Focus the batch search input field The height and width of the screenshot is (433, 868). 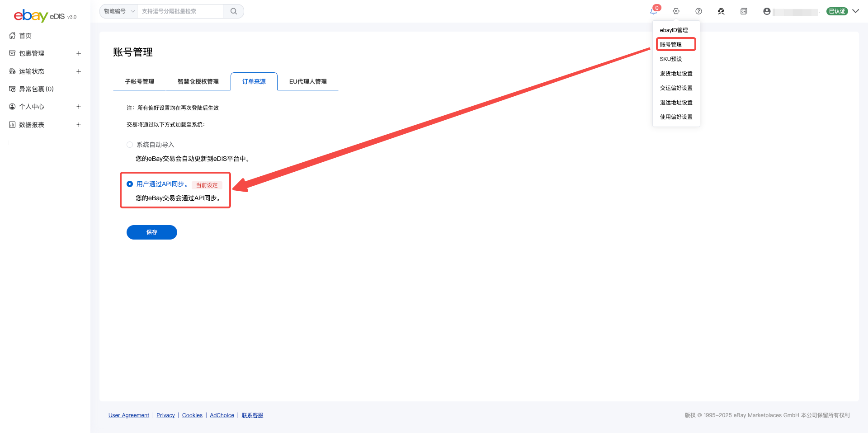click(x=180, y=11)
